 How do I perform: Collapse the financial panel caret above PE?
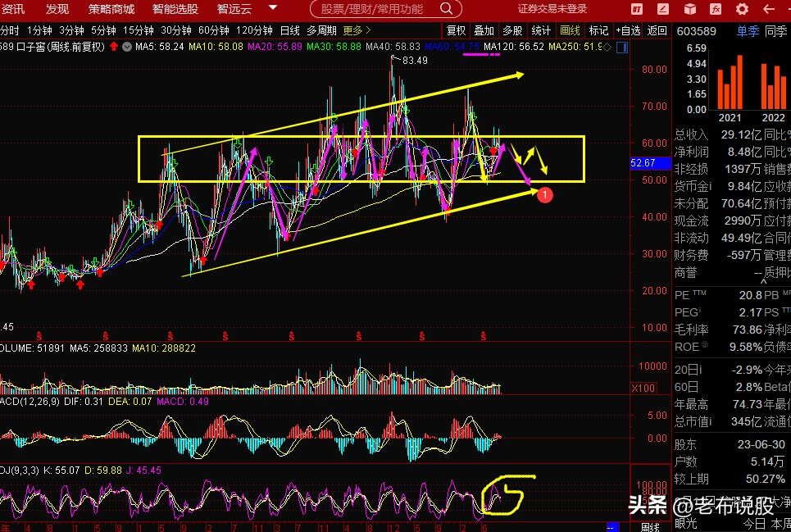tap(763, 281)
